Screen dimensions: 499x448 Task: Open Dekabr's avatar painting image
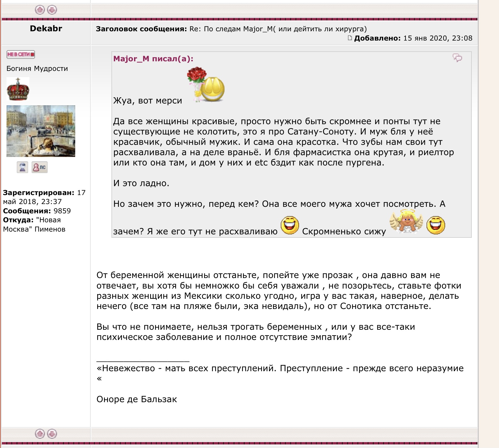[x=41, y=131]
